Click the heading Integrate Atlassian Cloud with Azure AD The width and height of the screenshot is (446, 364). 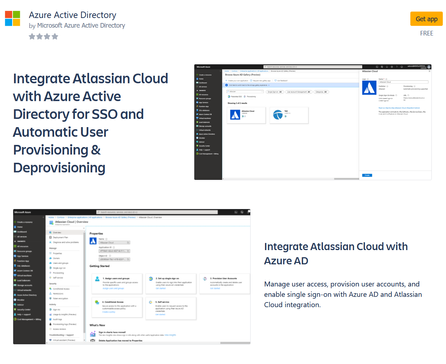[x=336, y=253]
